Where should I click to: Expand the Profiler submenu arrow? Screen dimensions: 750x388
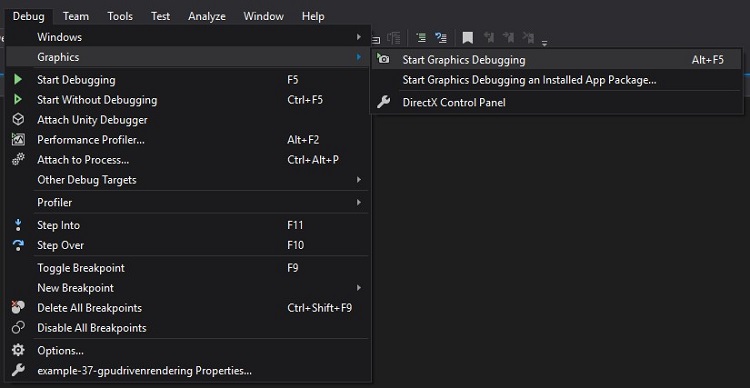click(358, 202)
